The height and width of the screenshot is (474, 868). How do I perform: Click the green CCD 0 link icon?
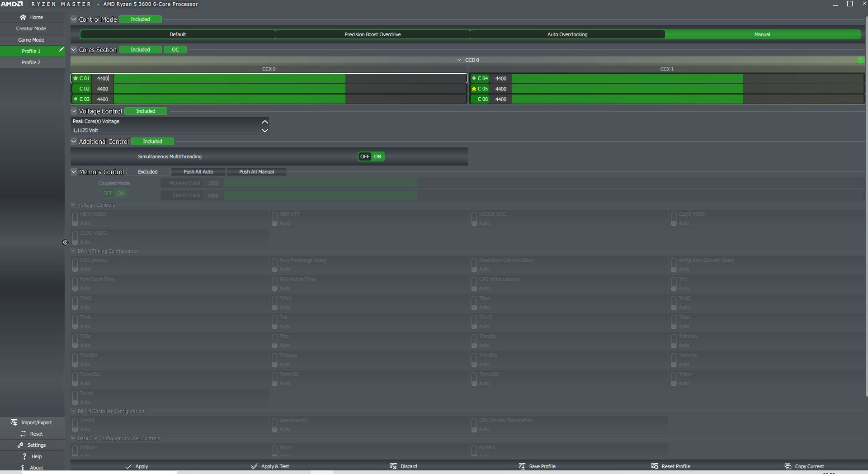[860, 60]
